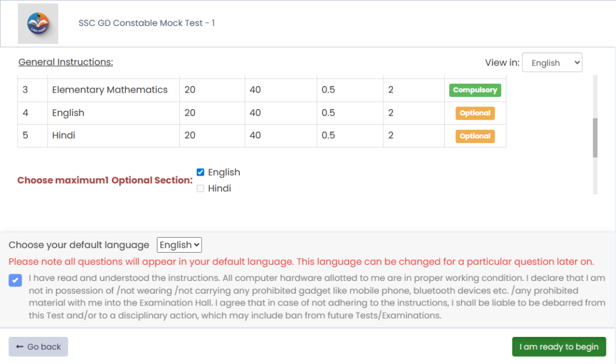Toggle the instructions declaration checkbox
The image size is (616, 364).
(x=16, y=280)
